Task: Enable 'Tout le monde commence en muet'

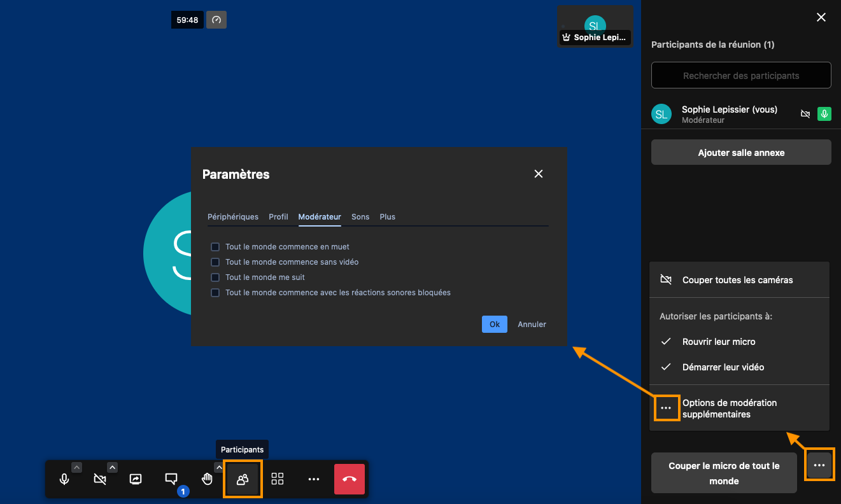Action: click(x=215, y=247)
